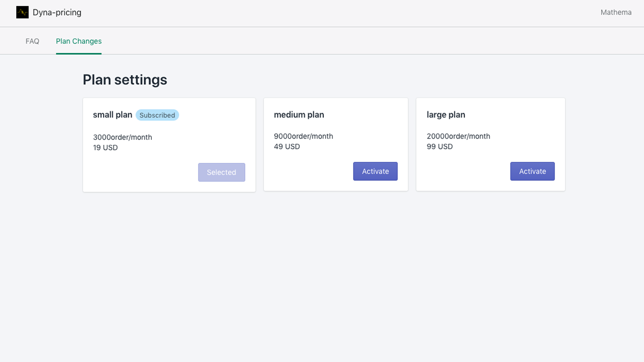Click the Plan settings heading

pos(125,80)
